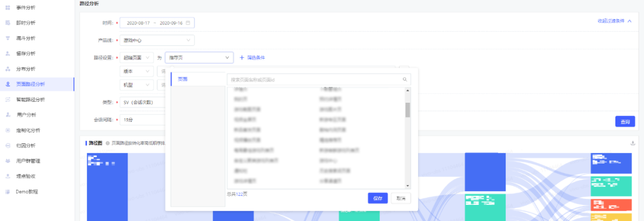Expand the 推荐页 page selector

pyautogui.click(x=199, y=57)
